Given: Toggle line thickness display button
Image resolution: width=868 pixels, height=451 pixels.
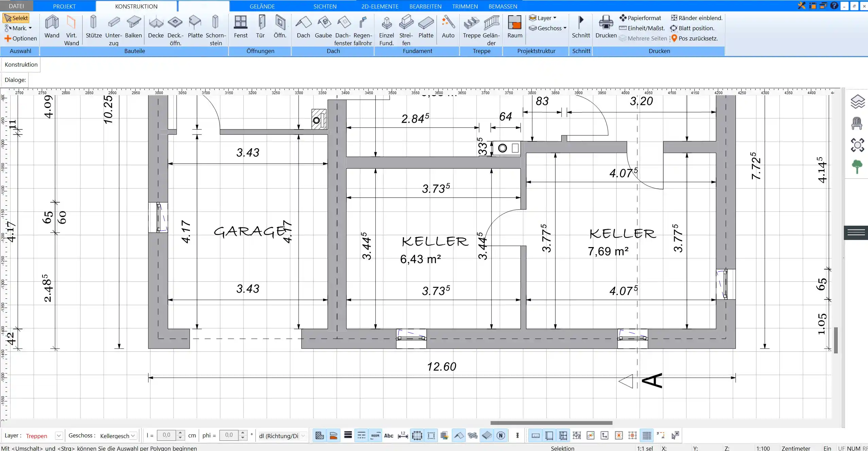Looking at the screenshot, I should point(348,435).
